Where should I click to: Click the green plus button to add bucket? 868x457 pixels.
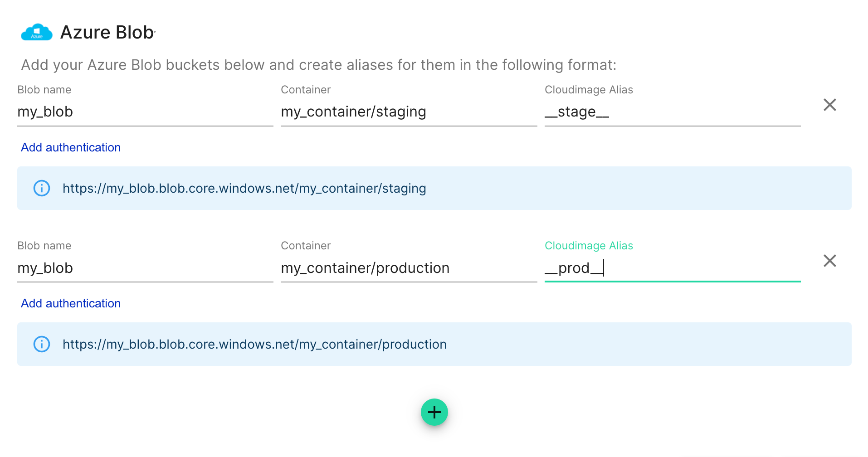coord(434,412)
